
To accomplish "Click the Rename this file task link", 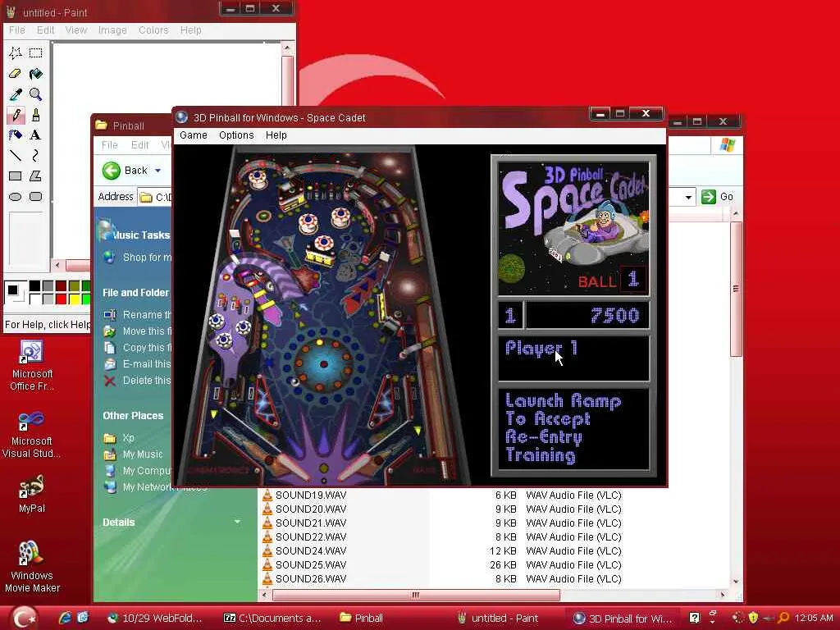I will (138, 314).
